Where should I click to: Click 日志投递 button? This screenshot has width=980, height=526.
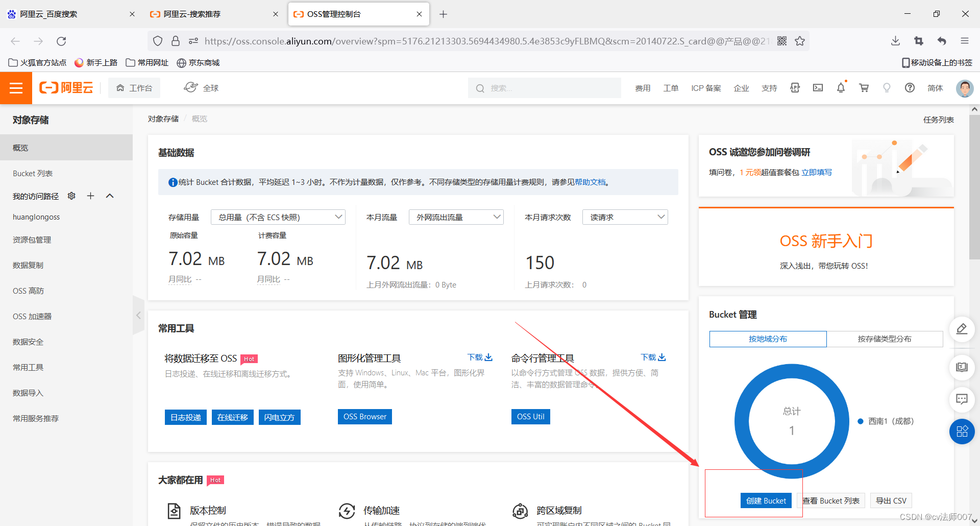pos(186,417)
